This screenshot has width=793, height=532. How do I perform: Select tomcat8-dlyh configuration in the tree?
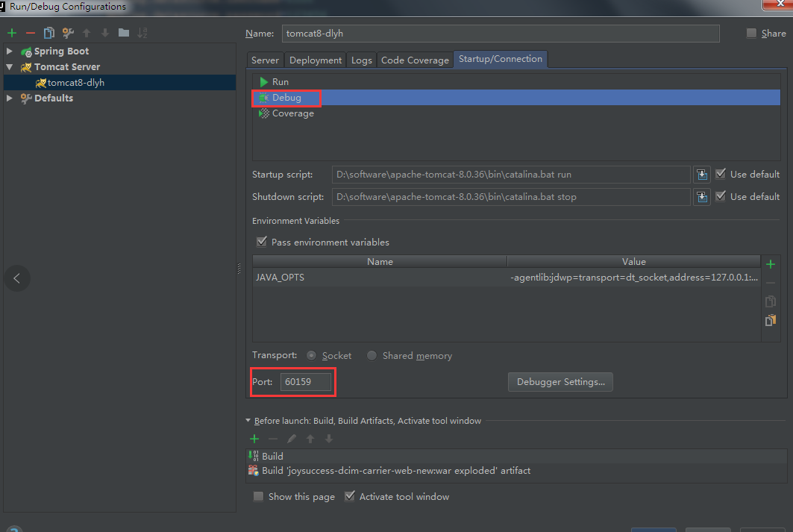[x=120, y=82]
